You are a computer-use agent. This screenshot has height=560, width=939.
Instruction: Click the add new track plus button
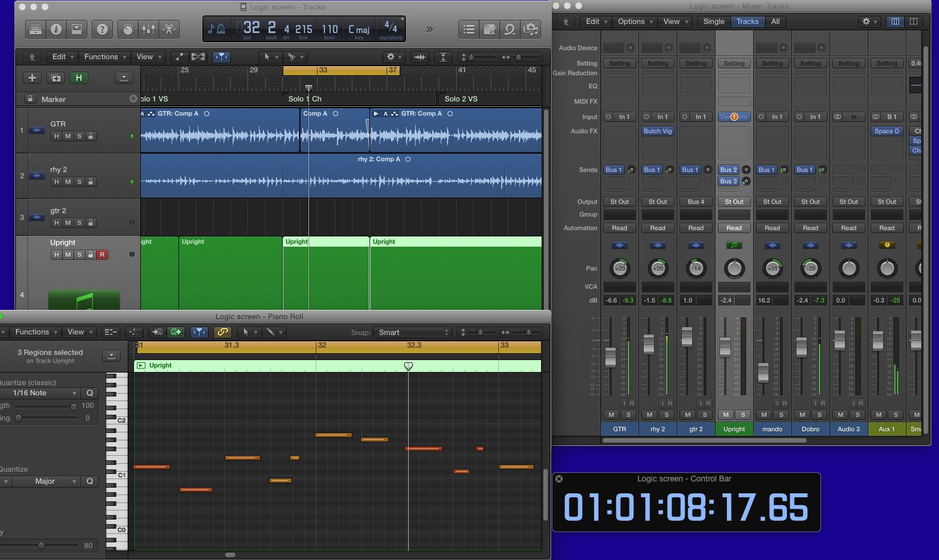32,78
